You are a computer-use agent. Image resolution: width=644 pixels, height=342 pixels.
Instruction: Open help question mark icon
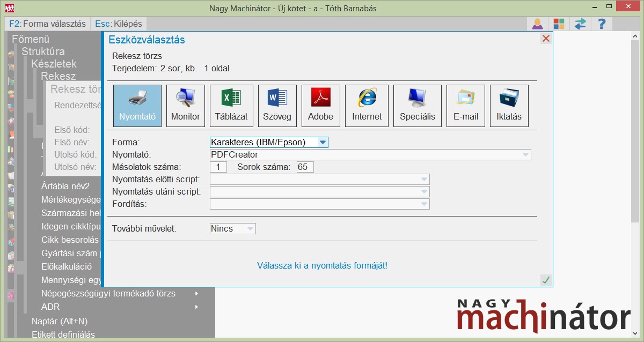point(602,24)
